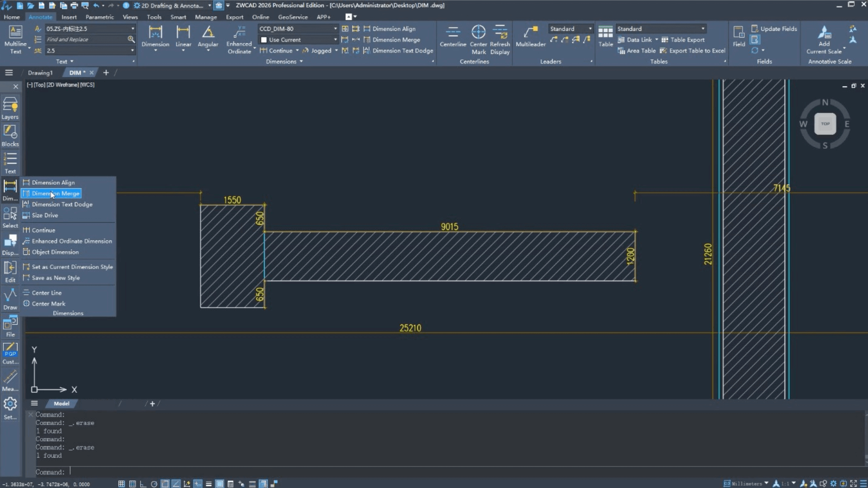The width and height of the screenshot is (868, 488).
Task: Switch to the Parametric ribbon tab
Action: 99,17
